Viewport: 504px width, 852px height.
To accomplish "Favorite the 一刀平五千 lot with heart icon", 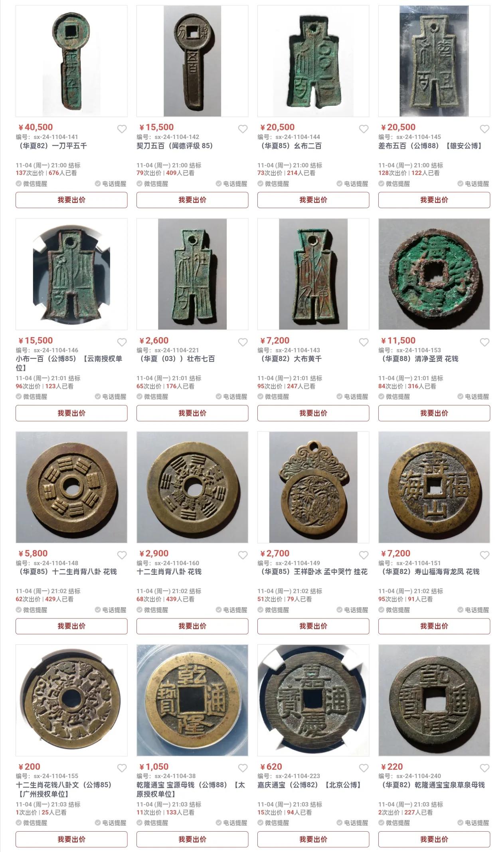I will point(122,129).
